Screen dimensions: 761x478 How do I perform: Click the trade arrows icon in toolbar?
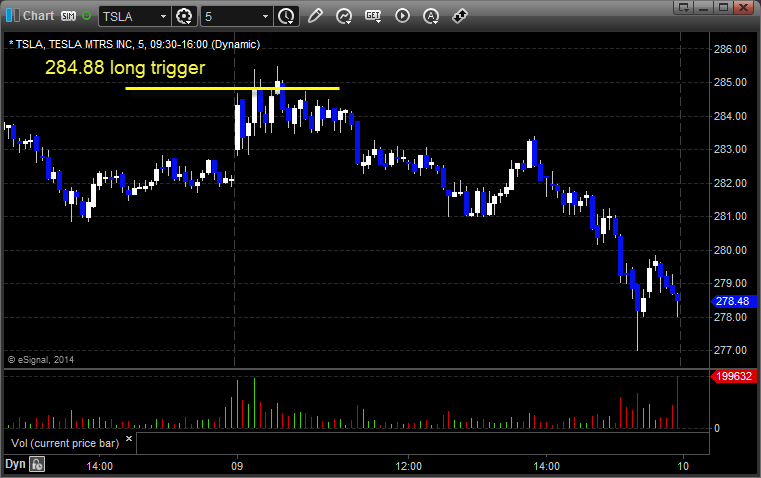[x=460, y=16]
